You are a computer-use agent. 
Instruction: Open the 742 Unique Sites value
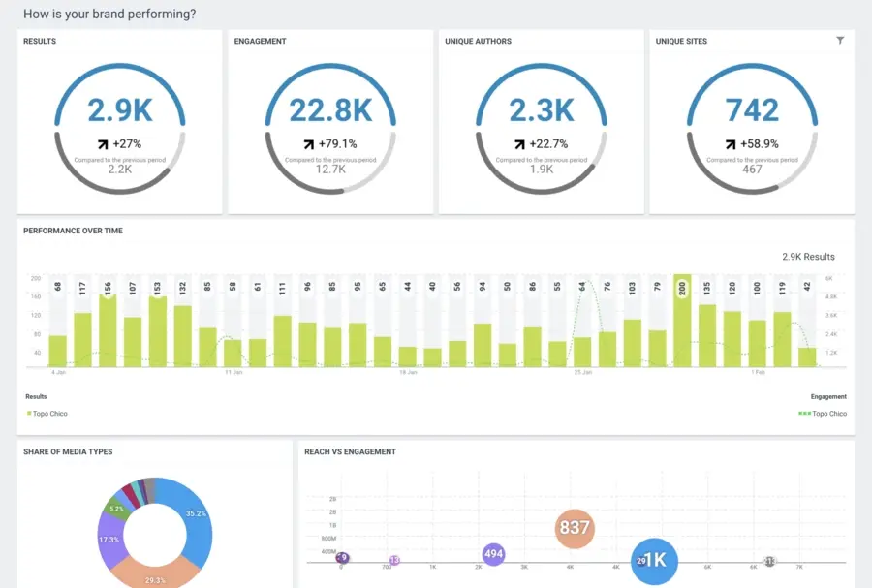pos(752,110)
